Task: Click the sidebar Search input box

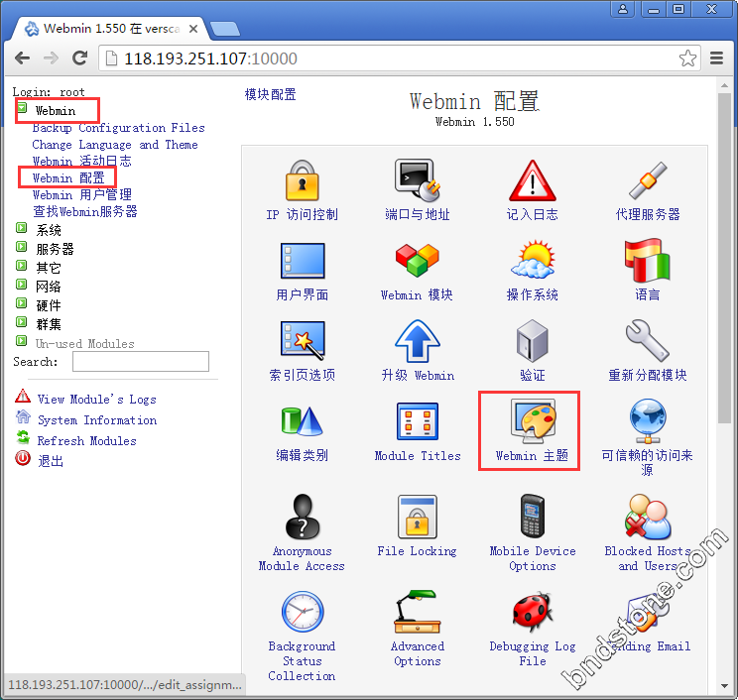Action: (141, 361)
